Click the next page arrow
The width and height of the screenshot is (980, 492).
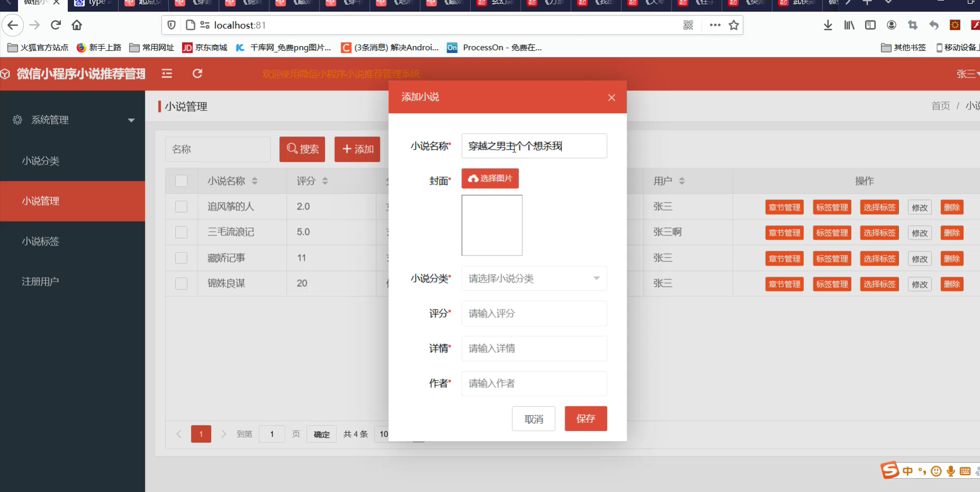point(223,434)
